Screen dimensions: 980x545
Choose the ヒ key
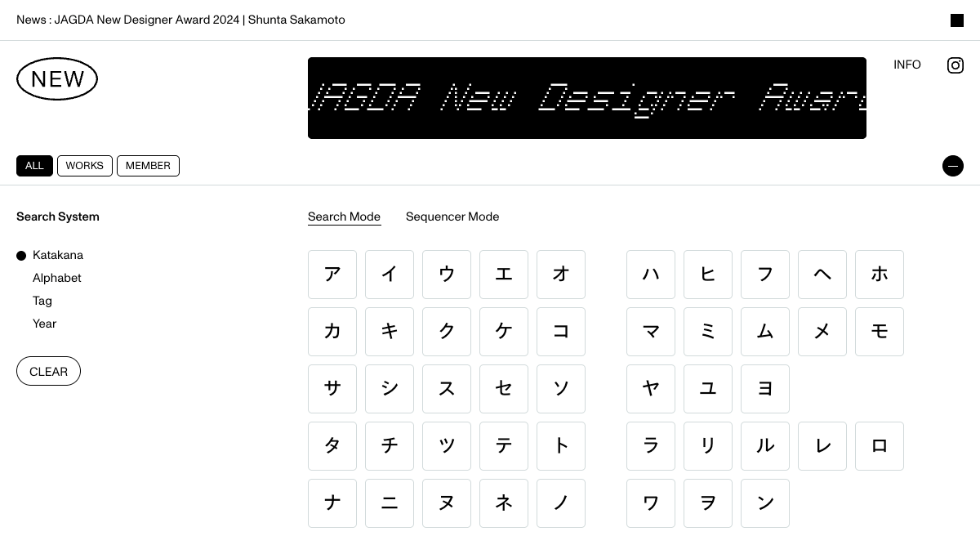[708, 275]
